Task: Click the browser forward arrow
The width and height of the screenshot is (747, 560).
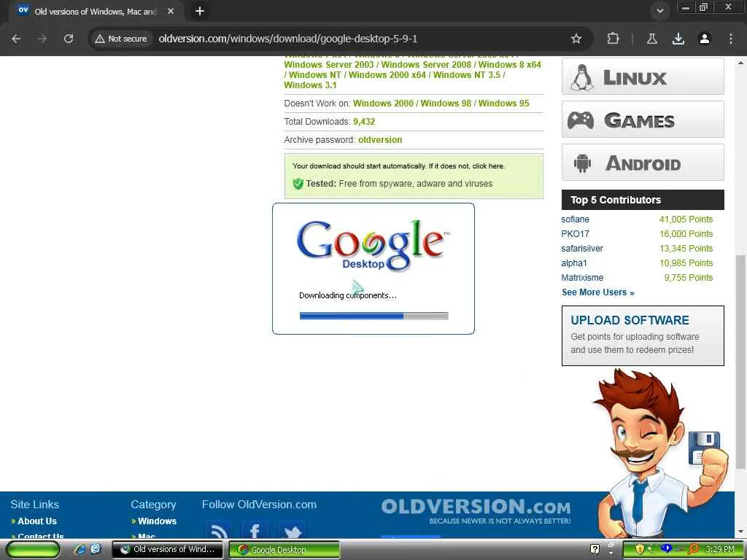Action: click(42, 39)
